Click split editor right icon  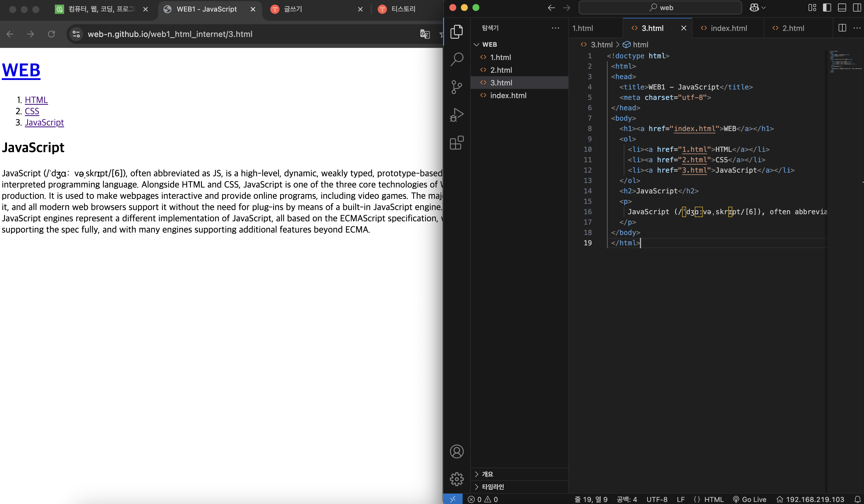pyautogui.click(x=842, y=28)
